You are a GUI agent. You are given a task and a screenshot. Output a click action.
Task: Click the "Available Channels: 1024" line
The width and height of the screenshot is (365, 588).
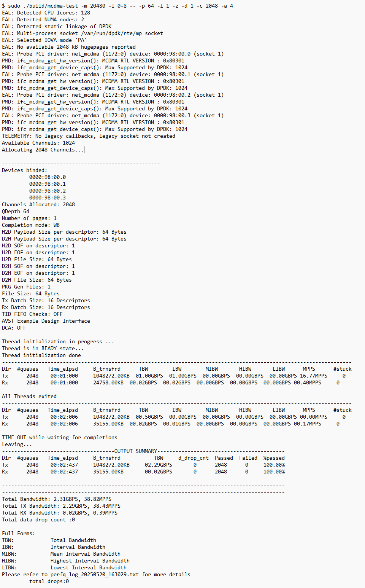coord(38,143)
